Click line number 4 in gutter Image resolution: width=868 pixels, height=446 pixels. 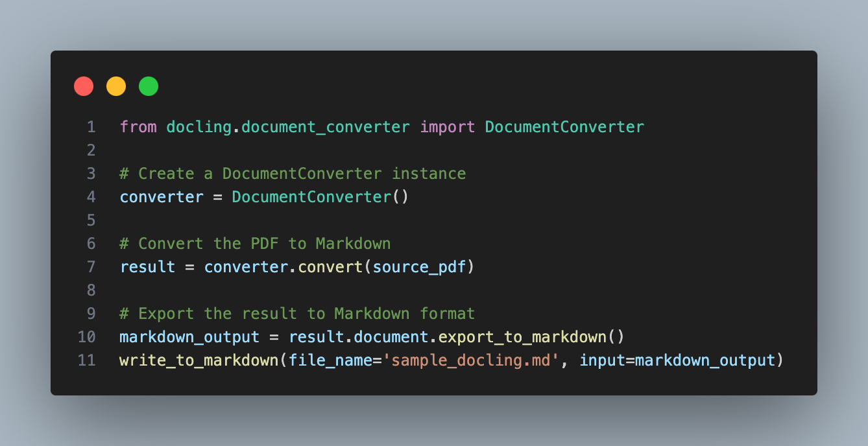point(91,197)
